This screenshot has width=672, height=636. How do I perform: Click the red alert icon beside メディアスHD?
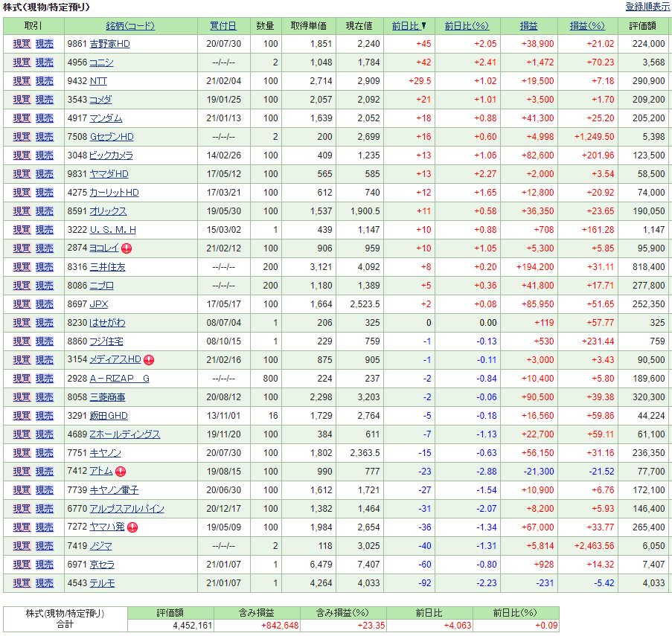click(149, 360)
